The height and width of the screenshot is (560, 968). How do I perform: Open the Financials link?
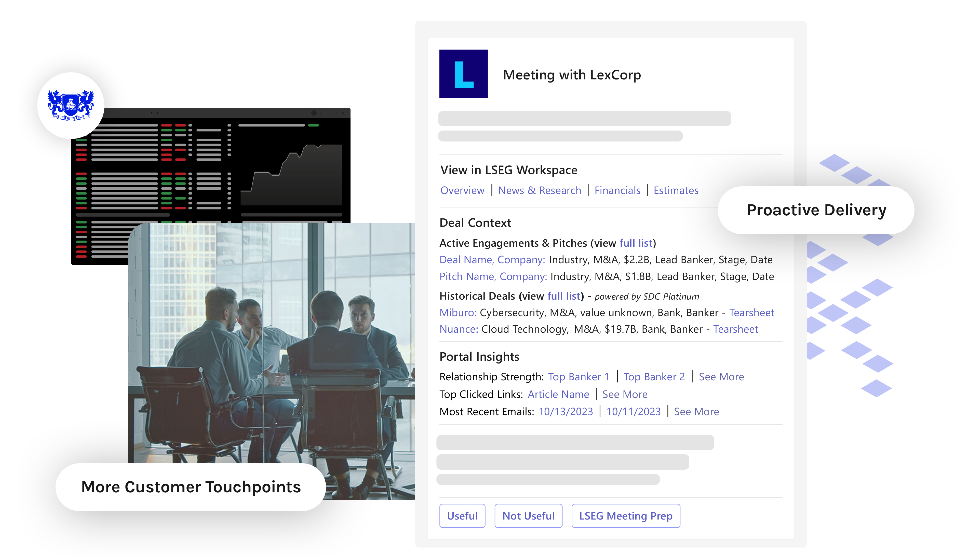617,190
